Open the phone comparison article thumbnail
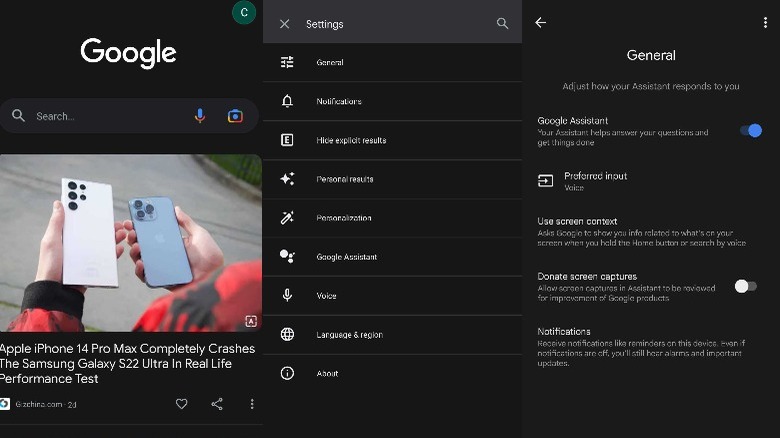Viewport: 780px width, 438px height. [130, 243]
